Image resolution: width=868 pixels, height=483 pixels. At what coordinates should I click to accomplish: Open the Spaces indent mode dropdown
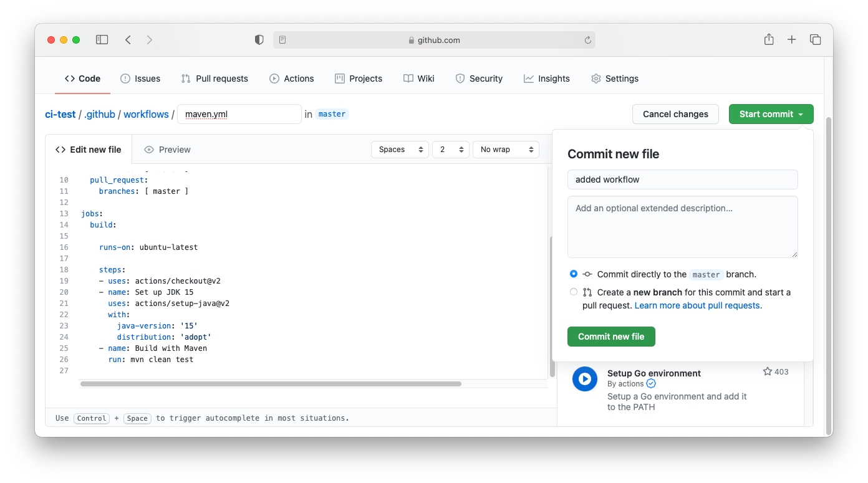(400, 150)
